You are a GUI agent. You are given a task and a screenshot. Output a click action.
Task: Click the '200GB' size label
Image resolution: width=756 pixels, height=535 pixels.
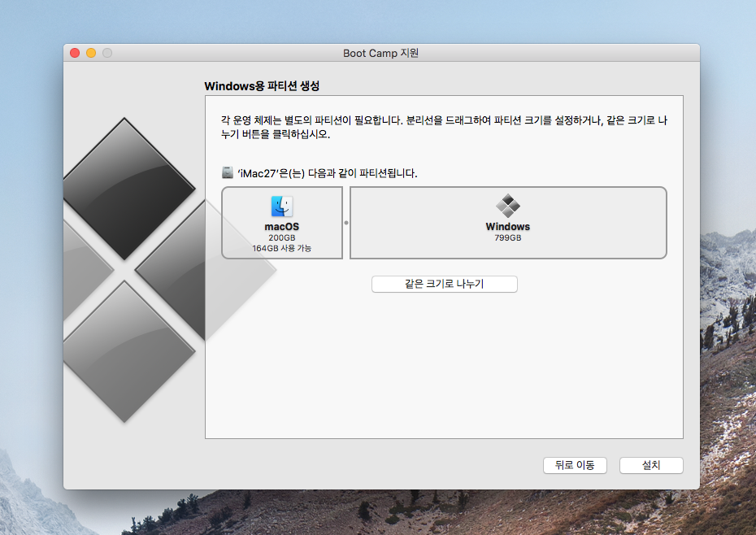click(x=282, y=238)
